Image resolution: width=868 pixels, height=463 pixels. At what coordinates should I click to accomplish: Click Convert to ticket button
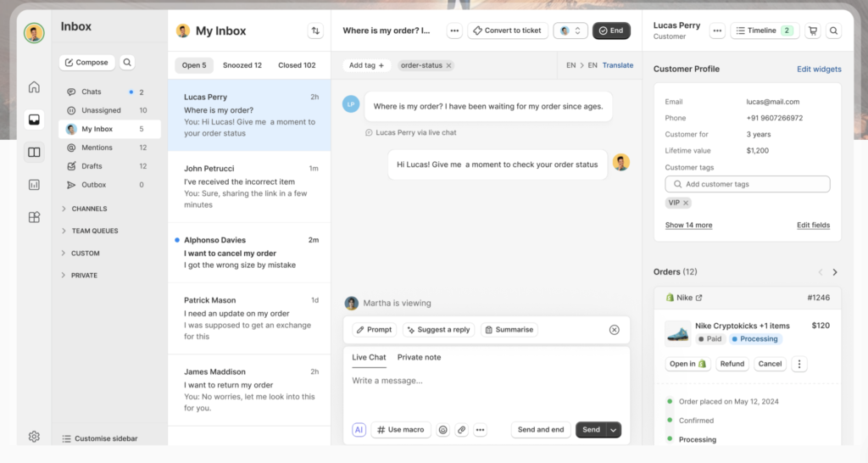pyautogui.click(x=506, y=31)
